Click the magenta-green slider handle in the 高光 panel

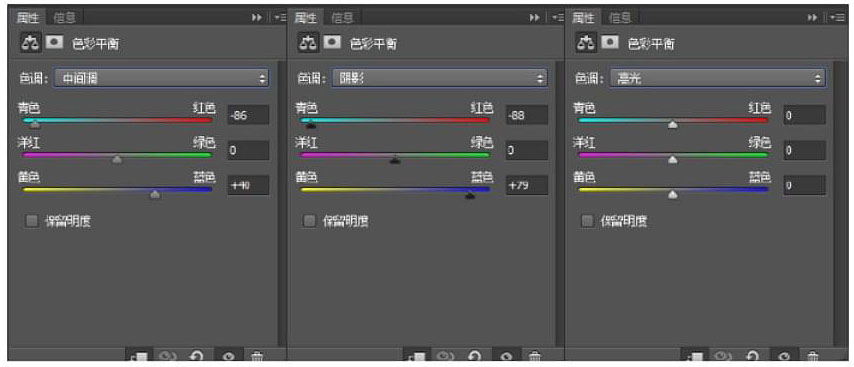[673, 160]
